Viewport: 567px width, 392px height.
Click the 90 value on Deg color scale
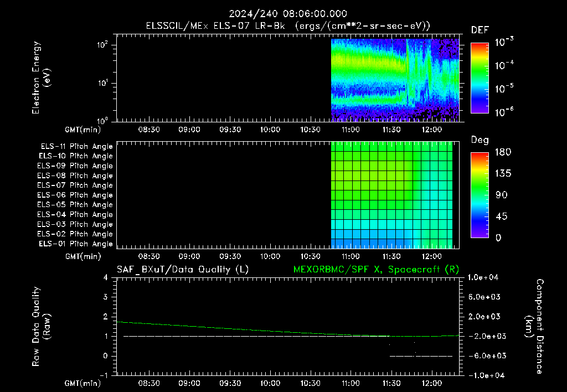tap(502, 195)
